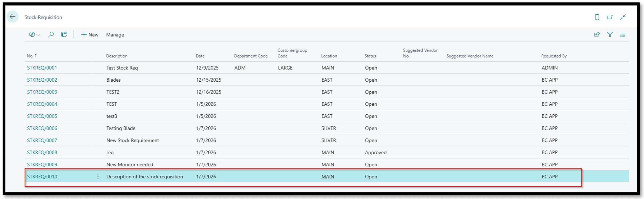Image resolution: width=644 pixels, height=199 pixels.
Task: Collapse the page with diagonal arrows icon
Action: coord(623,17)
